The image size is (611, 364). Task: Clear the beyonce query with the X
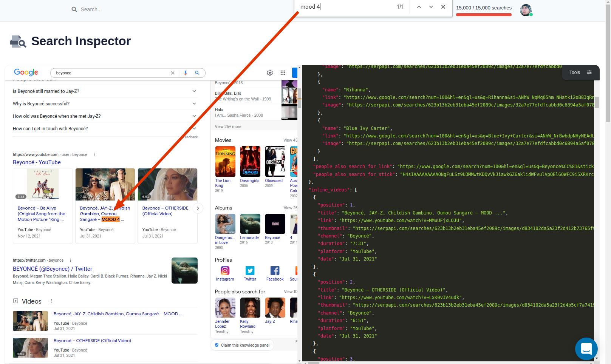[x=173, y=72]
